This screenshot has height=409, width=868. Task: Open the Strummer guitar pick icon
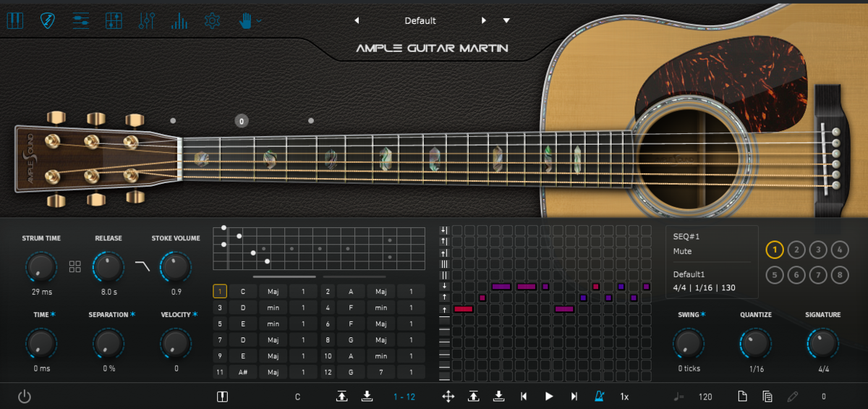[49, 20]
